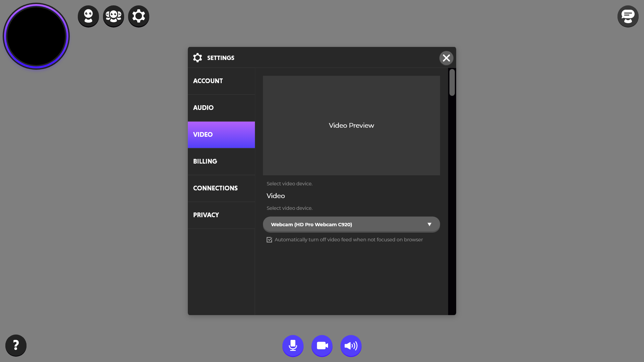Toggle auto turn off video feed checkbox

click(x=269, y=240)
